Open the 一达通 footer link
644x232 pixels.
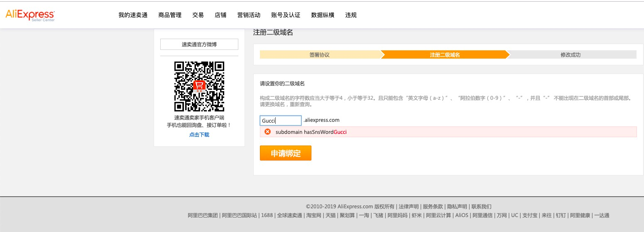pos(602,215)
